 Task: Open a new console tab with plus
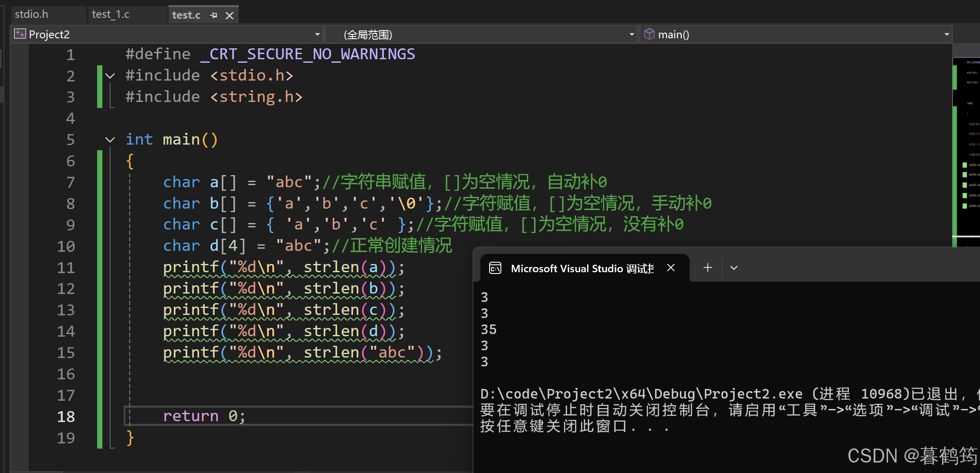coord(708,268)
